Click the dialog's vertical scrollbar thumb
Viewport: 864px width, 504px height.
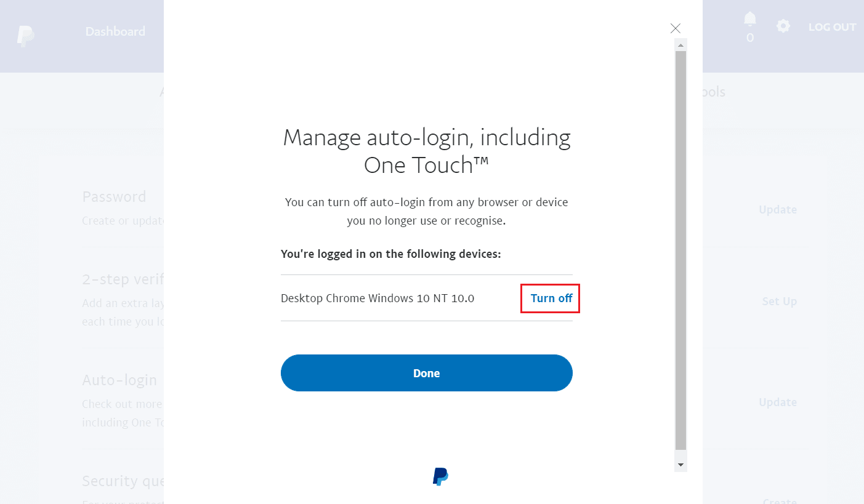click(x=680, y=250)
